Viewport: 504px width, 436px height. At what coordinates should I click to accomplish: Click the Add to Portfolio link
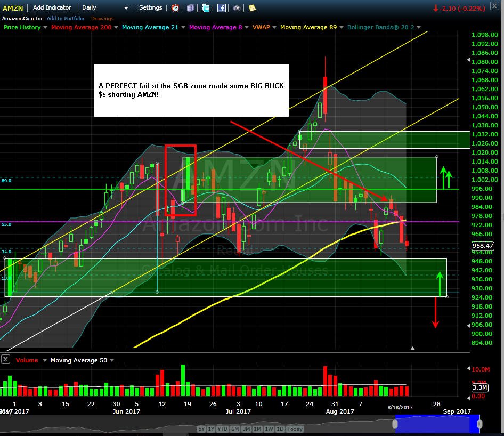[x=65, y=19]
